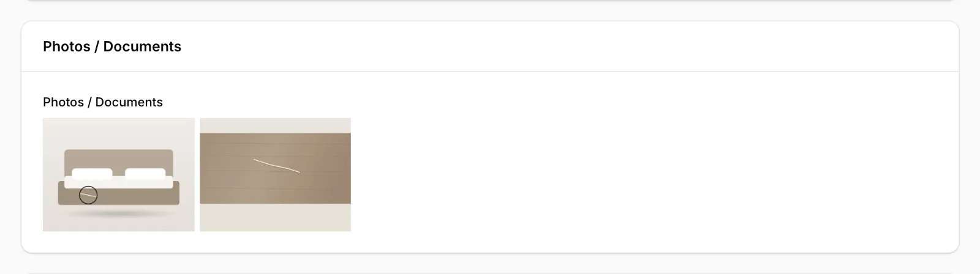Select the left pillow in bed photo
The width and height of the screenshot is (980, 274).
92,173
